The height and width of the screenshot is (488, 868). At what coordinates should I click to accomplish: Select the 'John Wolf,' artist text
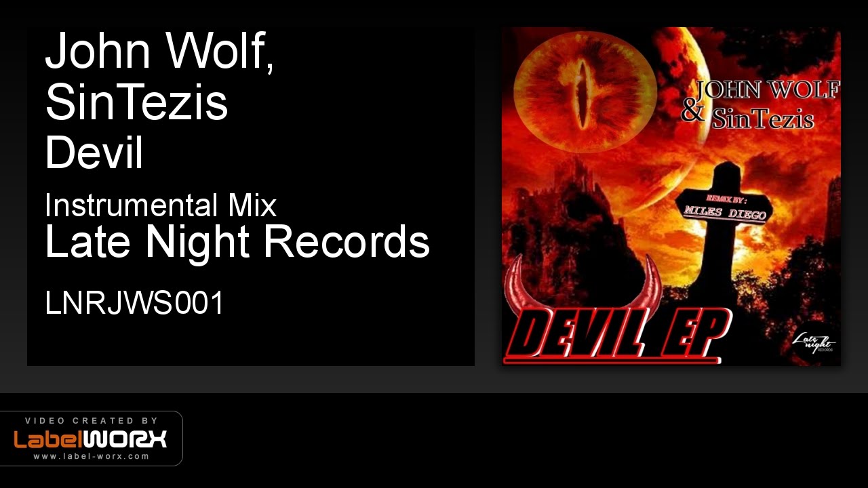point(160,52)
